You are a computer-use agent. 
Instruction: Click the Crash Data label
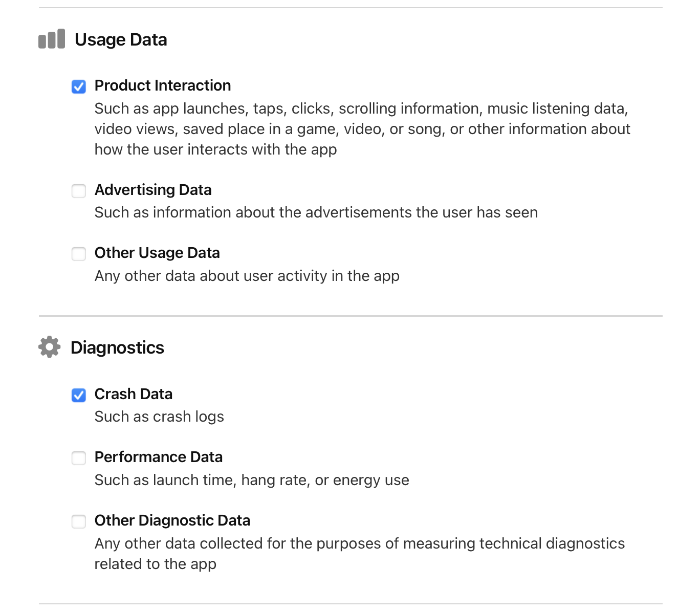coord(133,394)
